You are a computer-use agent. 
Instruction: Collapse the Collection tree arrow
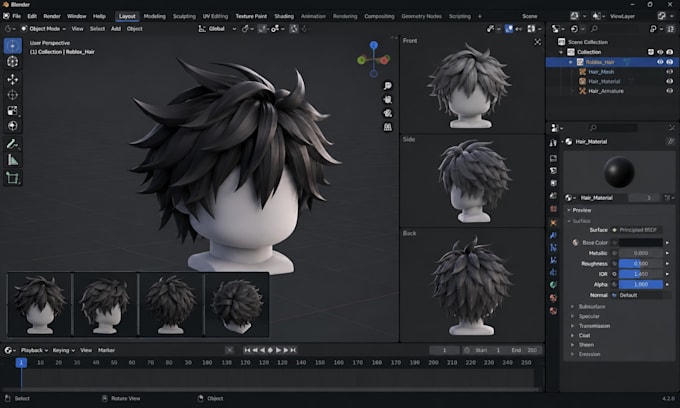561,52
